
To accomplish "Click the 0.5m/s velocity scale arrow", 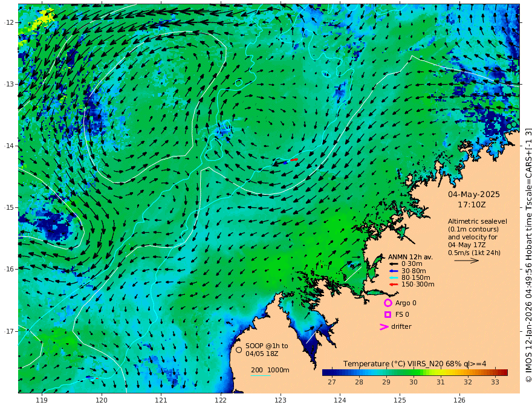I will tap(467, 261).
